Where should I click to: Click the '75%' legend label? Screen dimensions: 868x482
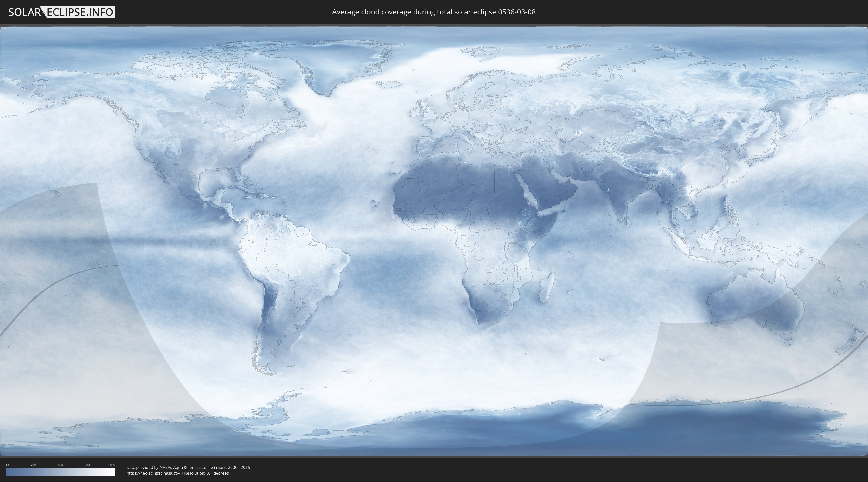point(88,465)
